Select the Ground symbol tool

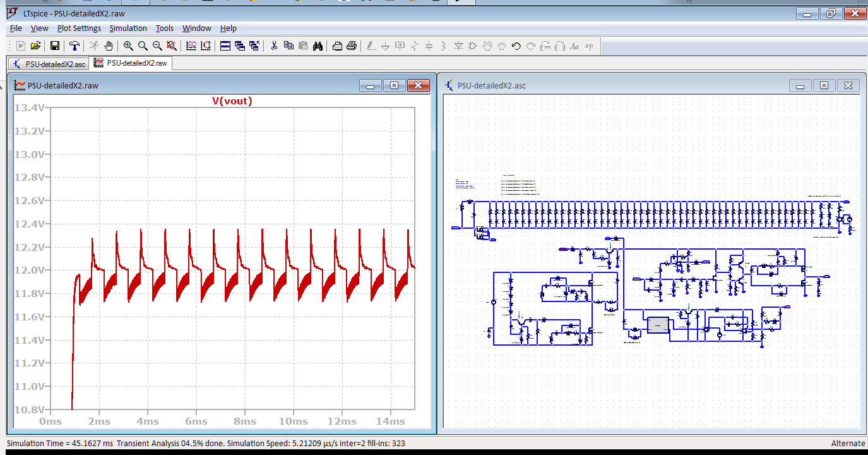click(385, 45)
